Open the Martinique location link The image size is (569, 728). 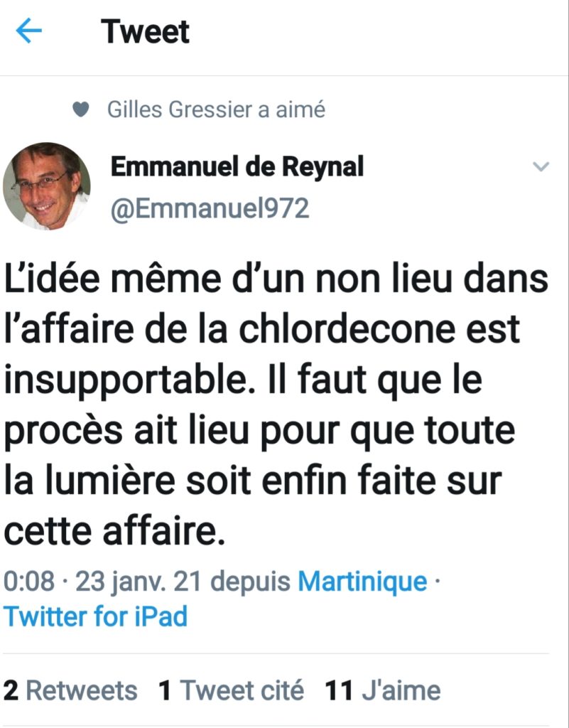pos(362,581)
